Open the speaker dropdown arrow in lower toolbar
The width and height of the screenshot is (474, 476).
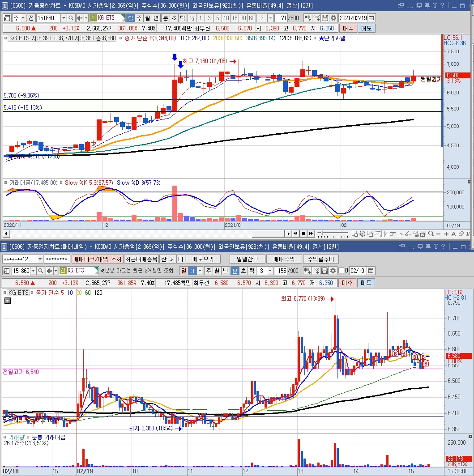(x=55, y=271)
